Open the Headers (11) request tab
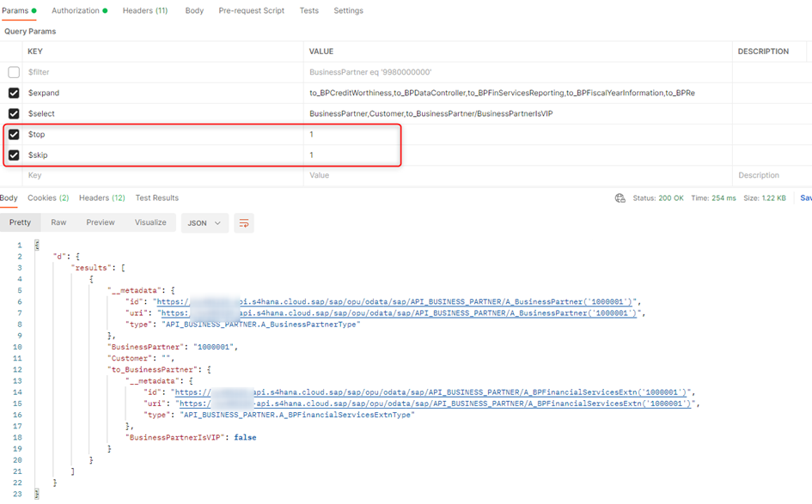 (144, 11)
